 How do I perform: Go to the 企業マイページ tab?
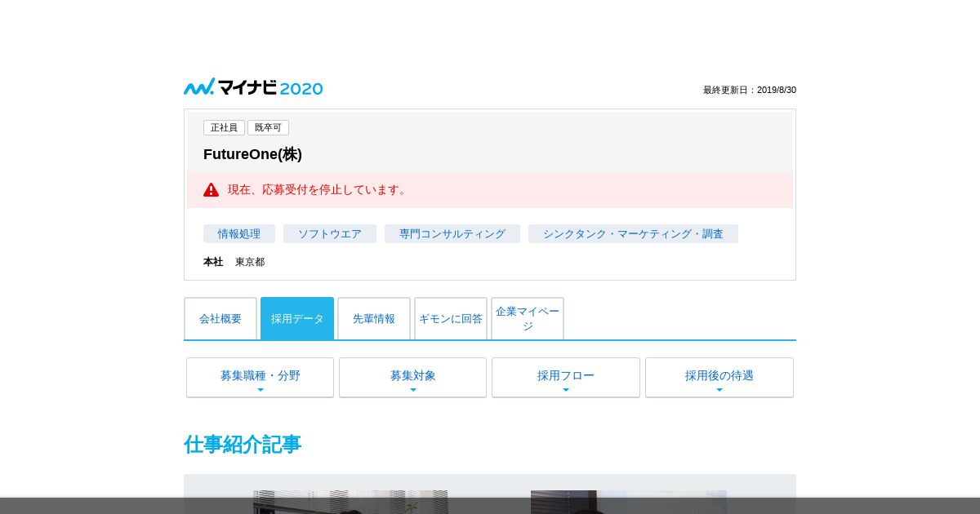tap(528, 318)
